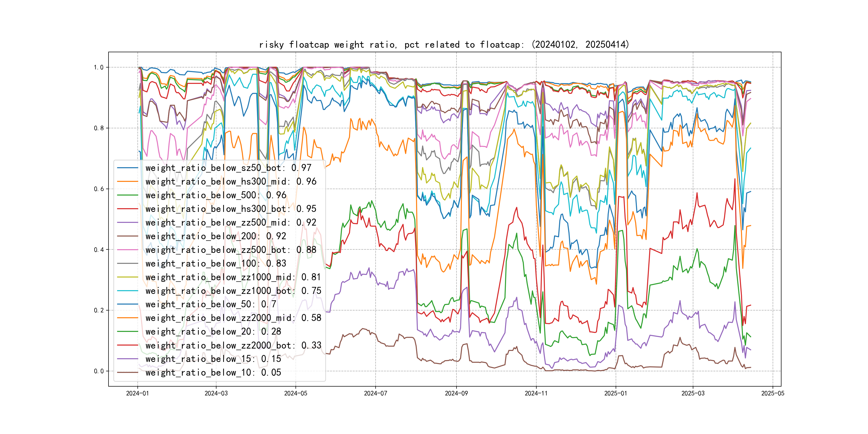868x434 pixels.
Task: Click the weight_ratio_below_zz2000_bot: 0.33 legend label
Action: [x=233, y=345]
